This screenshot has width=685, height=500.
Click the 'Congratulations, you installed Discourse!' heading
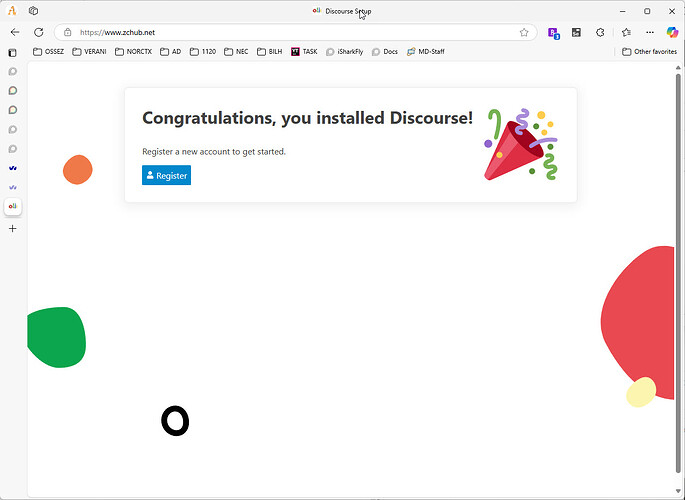point(308,118)
